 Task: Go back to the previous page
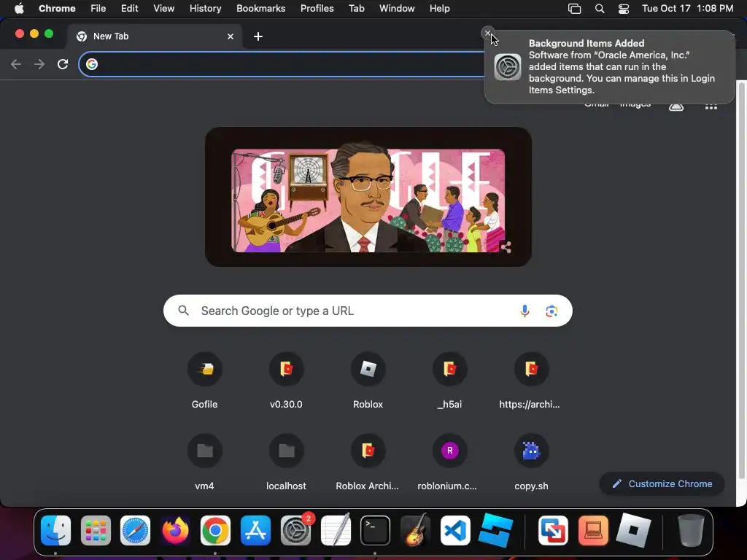(x=16, y=64)
